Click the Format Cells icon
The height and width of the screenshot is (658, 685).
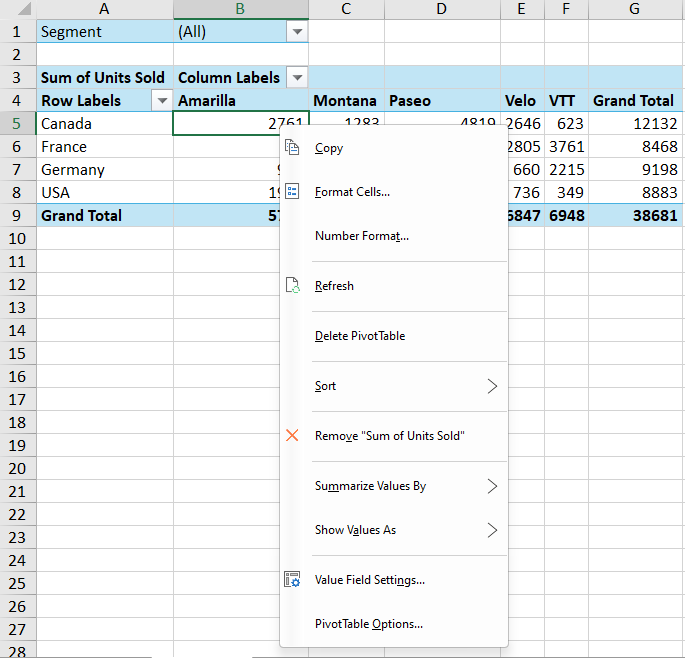[292, 192]
